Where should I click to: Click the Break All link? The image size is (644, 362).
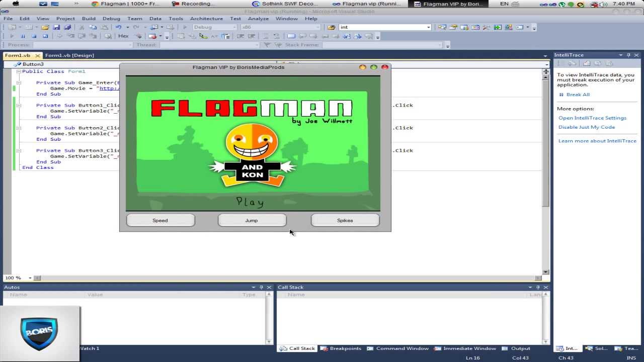pyautogui.click(x=578, y=95)
